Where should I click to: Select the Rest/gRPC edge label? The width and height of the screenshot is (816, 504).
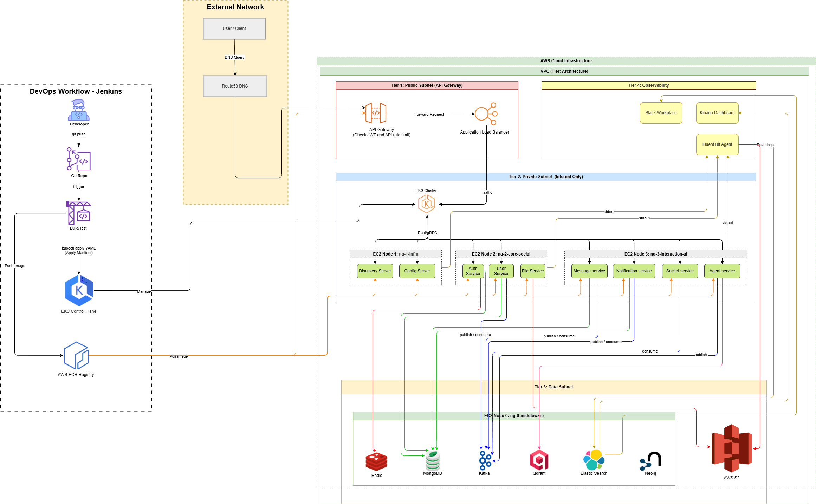(427, 233)
